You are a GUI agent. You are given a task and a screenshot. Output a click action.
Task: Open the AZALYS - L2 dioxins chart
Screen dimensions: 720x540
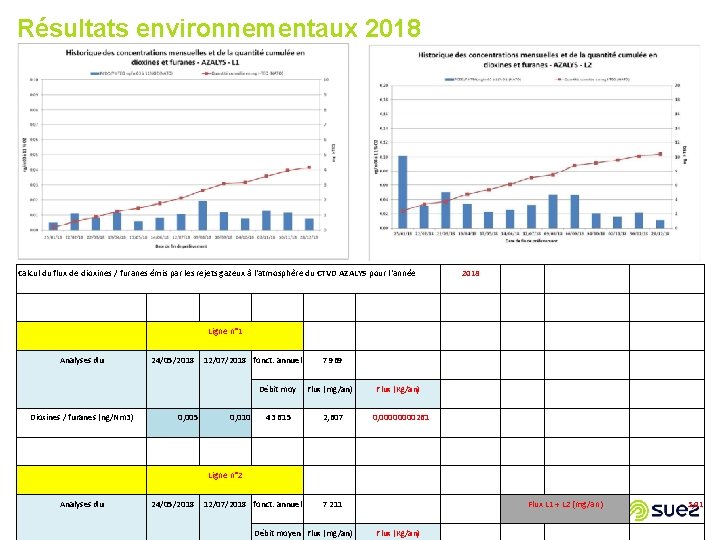pos(535,153)
